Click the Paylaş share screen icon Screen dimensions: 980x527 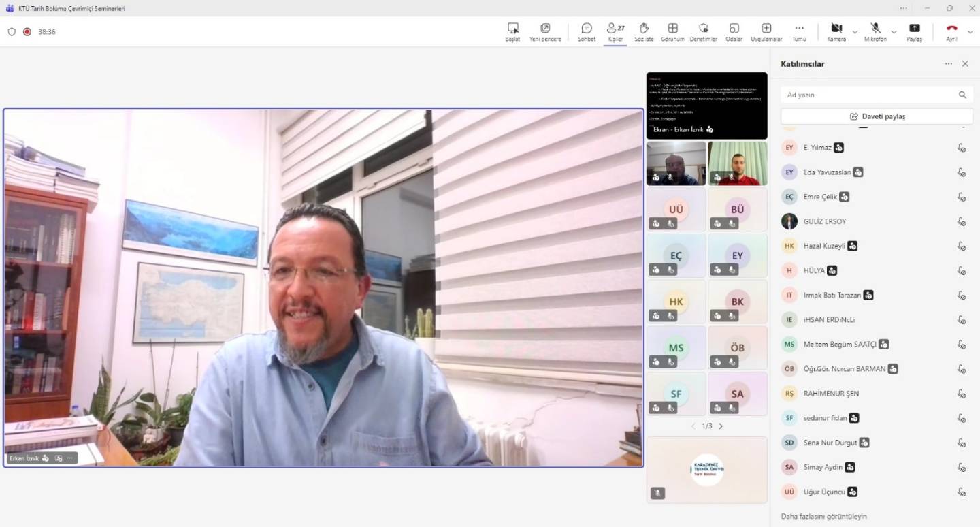[x=914, y=31]
